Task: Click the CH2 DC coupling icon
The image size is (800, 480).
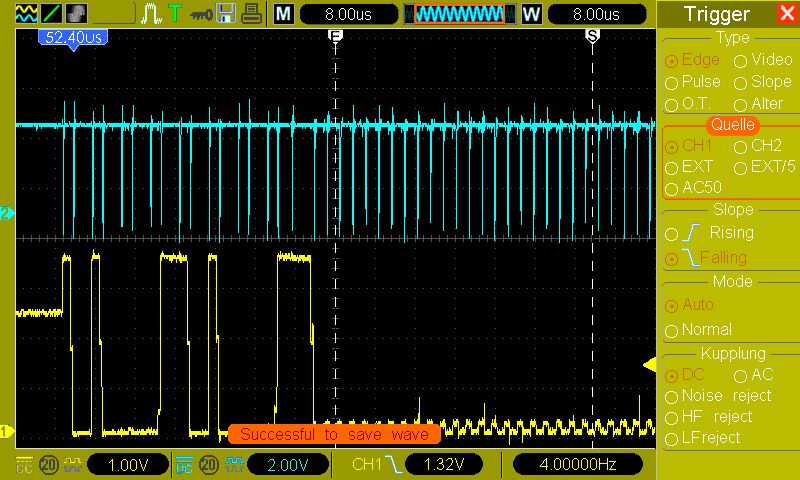Action: tap(184, 465)
